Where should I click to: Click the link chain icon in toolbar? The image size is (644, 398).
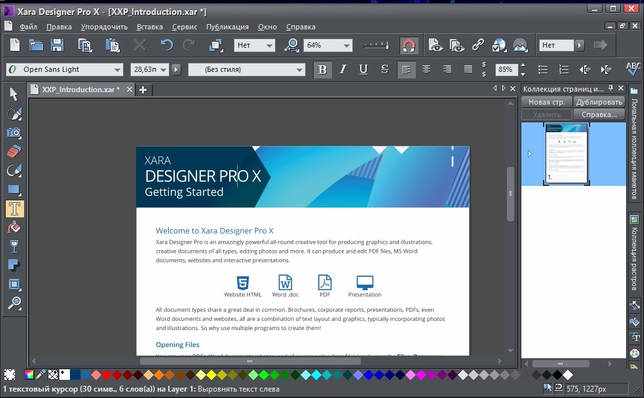(478, 45)
